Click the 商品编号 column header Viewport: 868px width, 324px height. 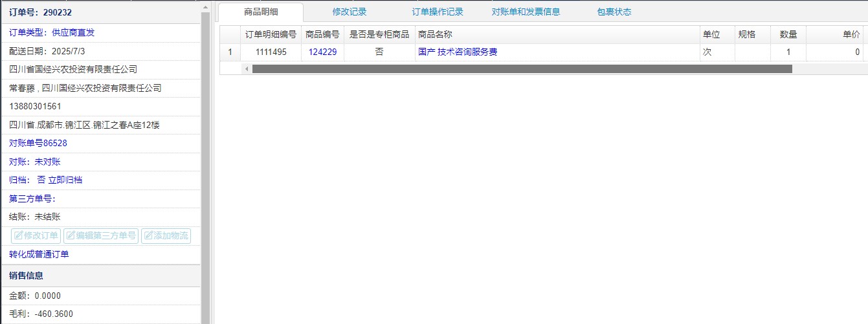point(322,34)
